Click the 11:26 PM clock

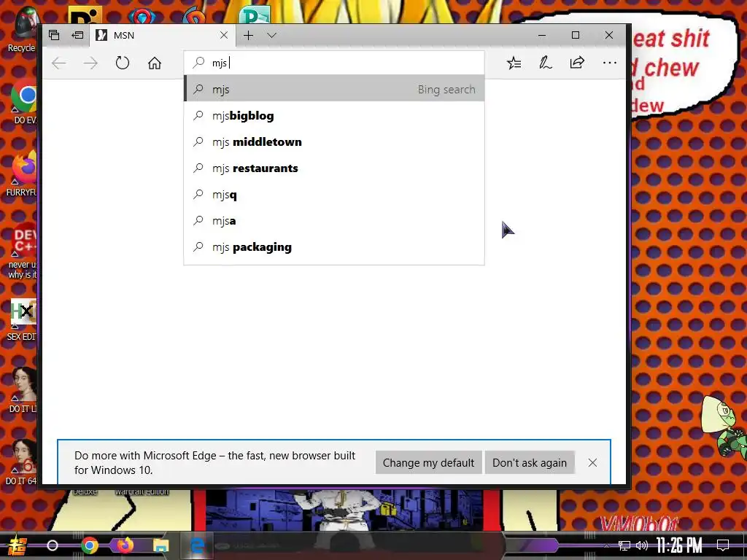(679, 545)
